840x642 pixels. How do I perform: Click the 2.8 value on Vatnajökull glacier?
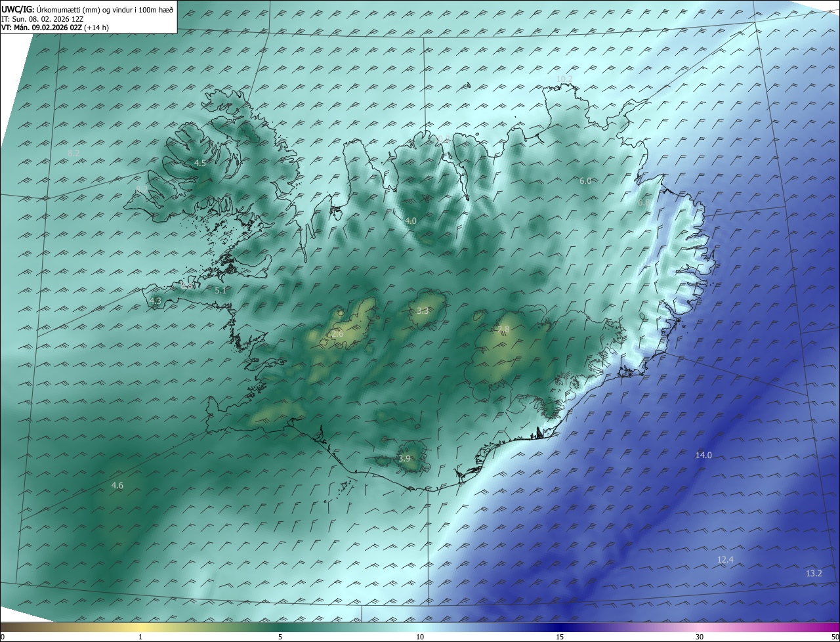pyautogui.click(x=503, y=329)
